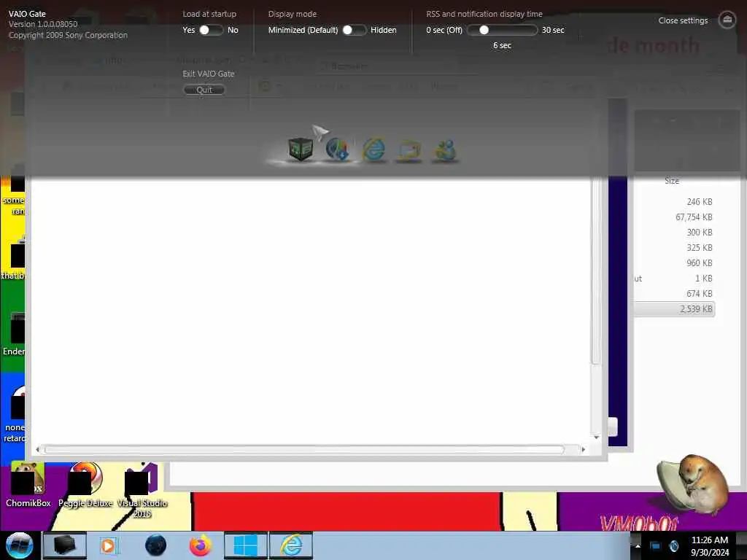Open ChomikBox desktop shortcut
This screenshot has width=747, height=560.
point(28,485)
